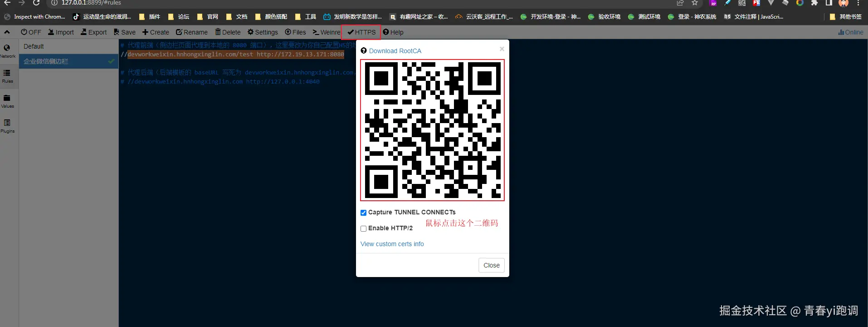
Task: Open the red FE extension icon
Action: 756,3
